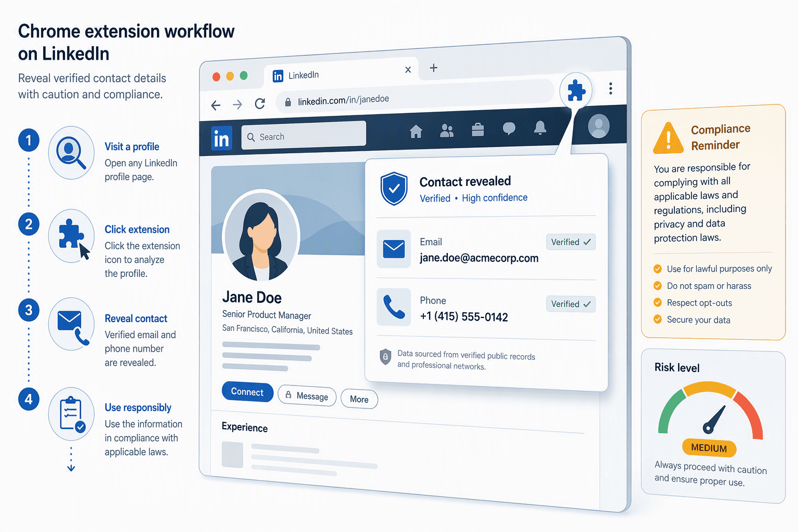Open My Network people icon

click(x=447, y=130)
